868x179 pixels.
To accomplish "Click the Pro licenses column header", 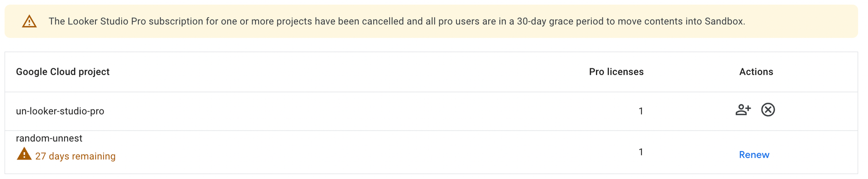I will click(616, 72).
